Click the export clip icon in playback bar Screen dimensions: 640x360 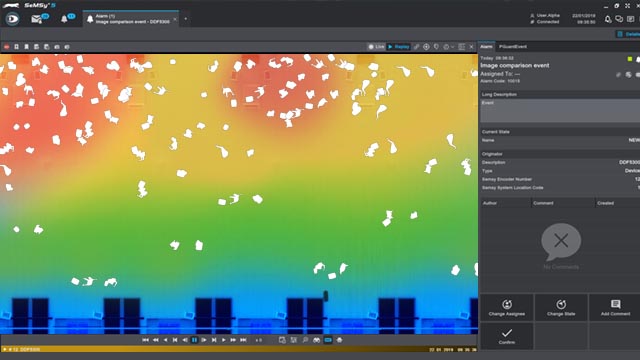pyautogui.click(x=282, y=340)
